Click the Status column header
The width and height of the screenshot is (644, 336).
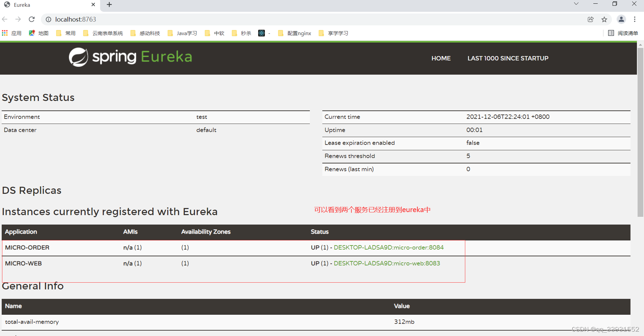(x=320, y=232)
